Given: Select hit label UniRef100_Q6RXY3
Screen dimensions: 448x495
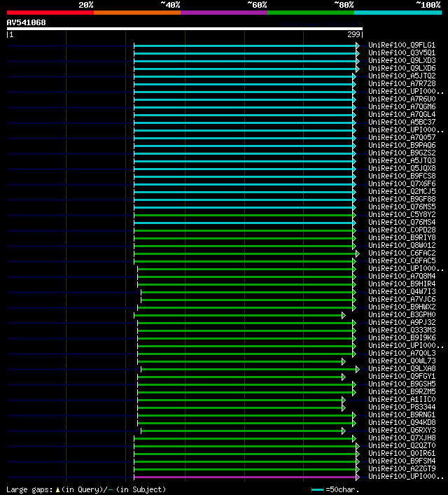Looking at the screenshot, I should 402,430.
